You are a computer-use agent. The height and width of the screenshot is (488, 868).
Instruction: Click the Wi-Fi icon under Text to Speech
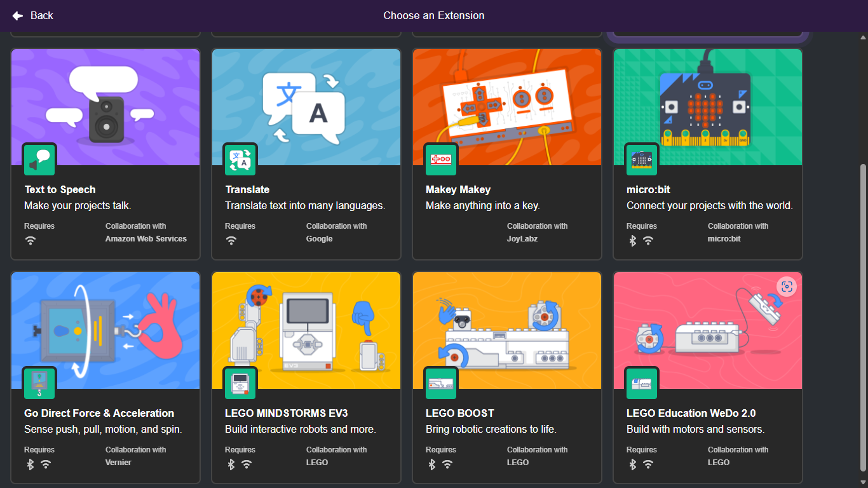pos(31,241)
